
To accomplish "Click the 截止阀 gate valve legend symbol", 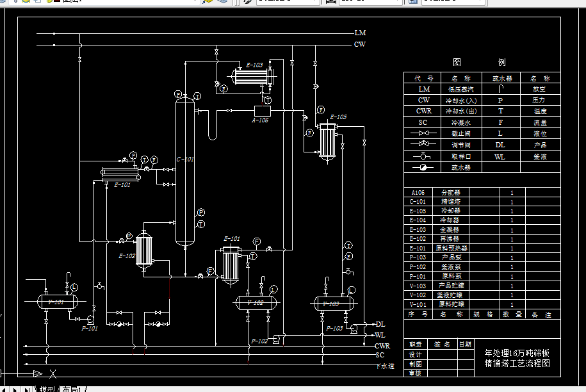I will point(423,133).
